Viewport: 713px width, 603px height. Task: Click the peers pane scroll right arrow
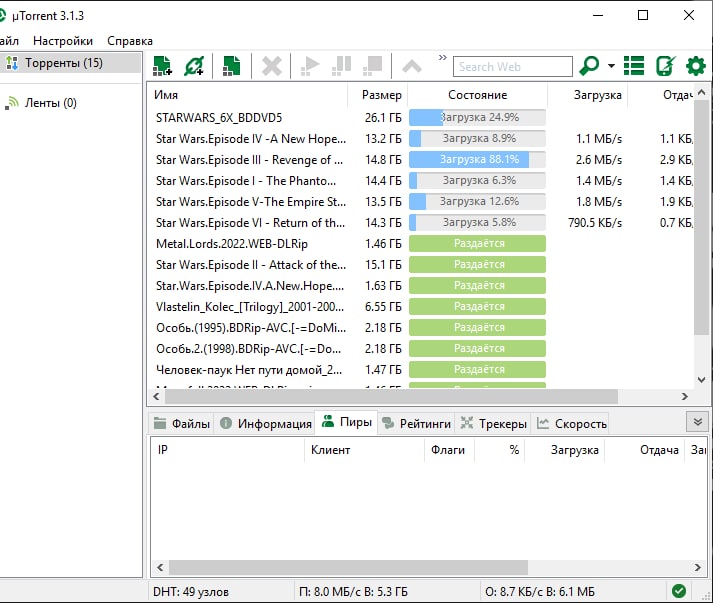[698, 567]
